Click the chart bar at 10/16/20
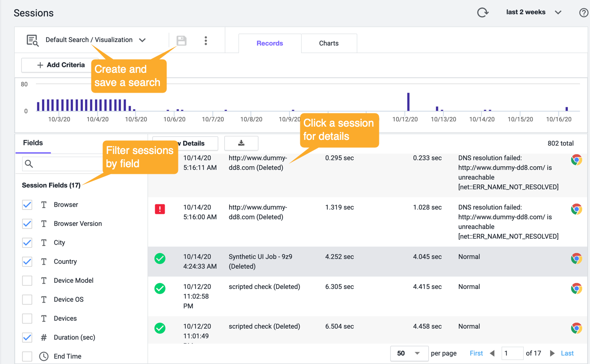The width and height of the screenshot is (590, 364). pos(567,109)
